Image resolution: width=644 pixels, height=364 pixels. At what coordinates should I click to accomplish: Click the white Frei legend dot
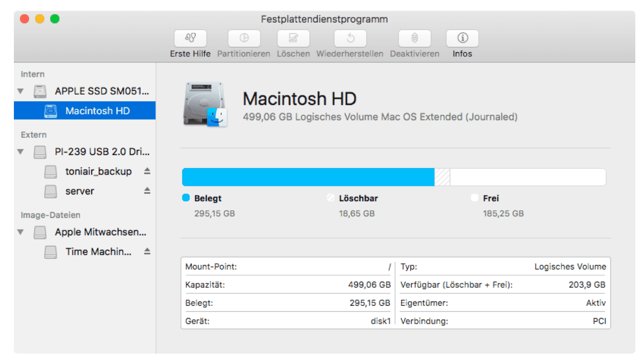point(475,198)
